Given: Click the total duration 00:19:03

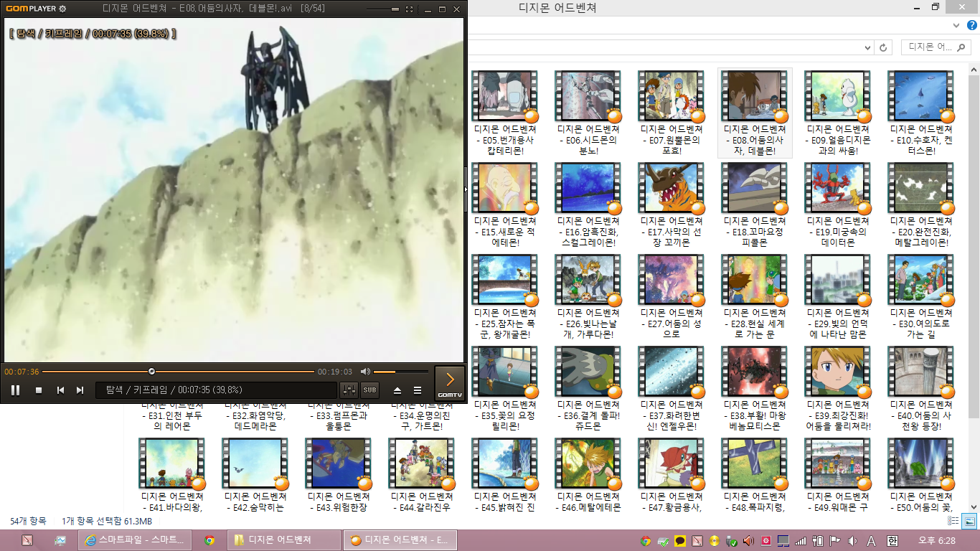Looking at the screenshot, I should [x=335, y=372].
